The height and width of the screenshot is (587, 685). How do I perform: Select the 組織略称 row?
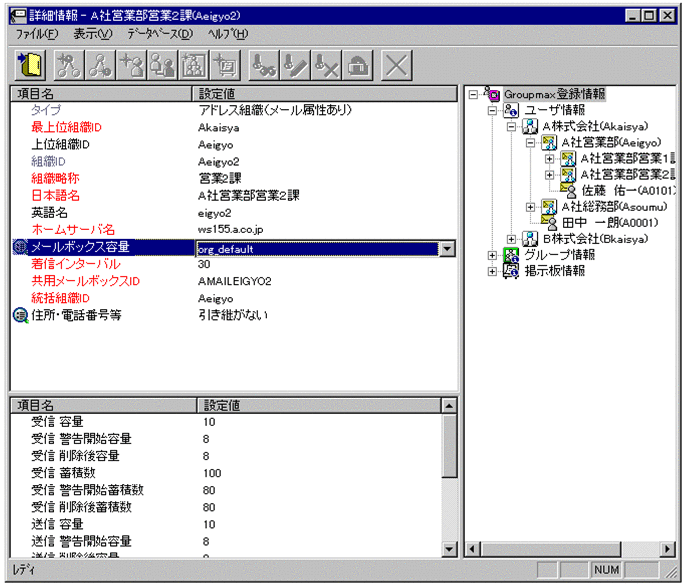point(234,178)
